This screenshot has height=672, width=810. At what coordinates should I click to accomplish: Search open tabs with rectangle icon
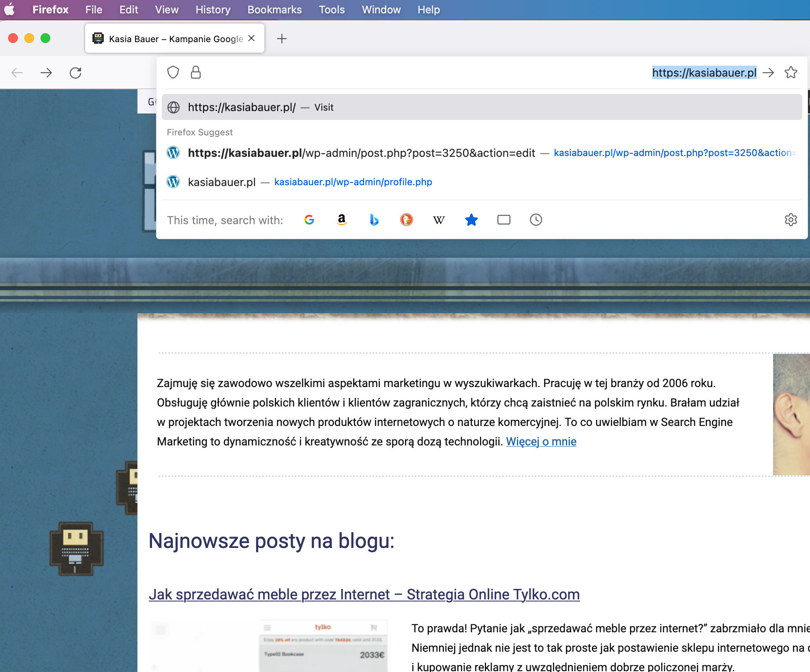(504, 220)
